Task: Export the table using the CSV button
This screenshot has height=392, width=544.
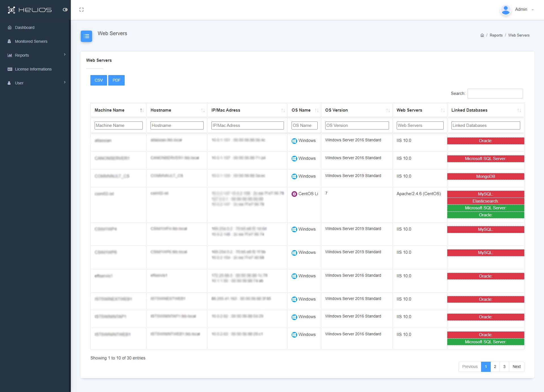Action: [x=99, y=80]
